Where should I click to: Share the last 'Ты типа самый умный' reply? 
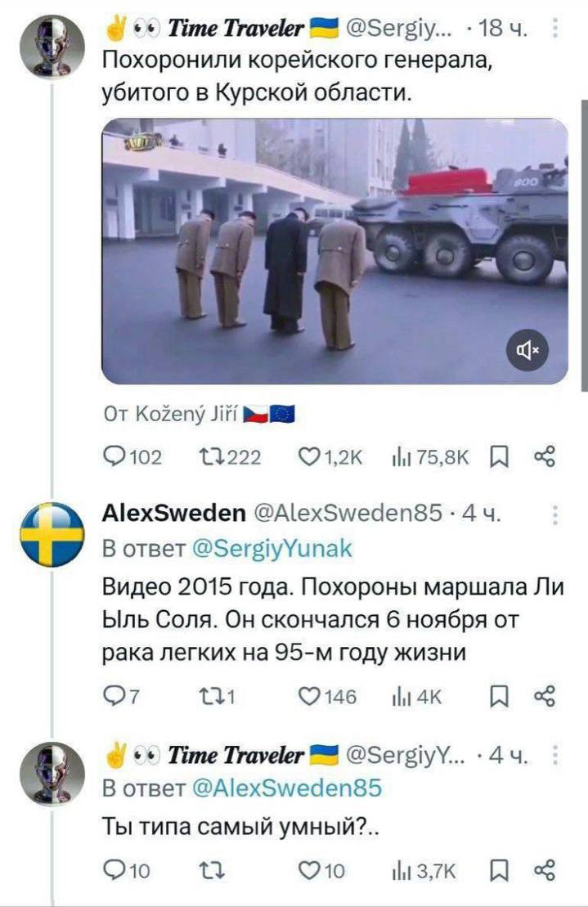544,869
